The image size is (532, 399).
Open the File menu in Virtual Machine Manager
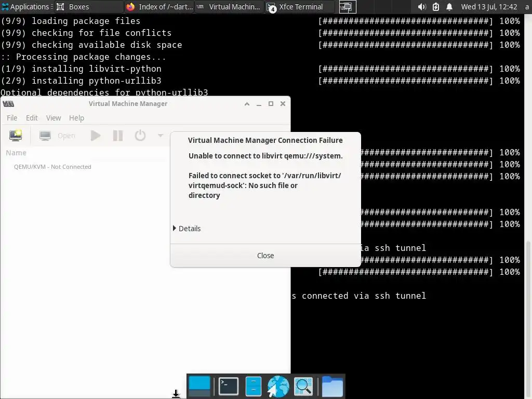(x=12, y=118)
